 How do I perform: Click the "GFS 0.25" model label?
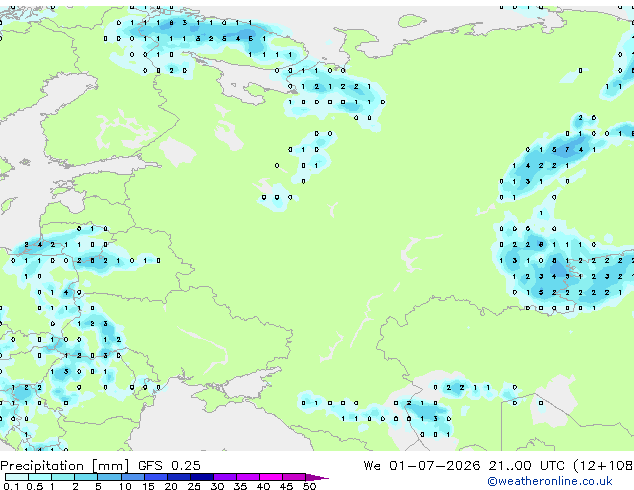tap(169, 466)
